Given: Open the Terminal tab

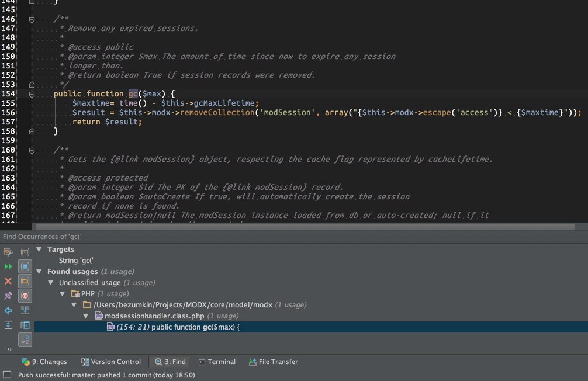Looking at the screenshot, I should [x=217, y=362].
